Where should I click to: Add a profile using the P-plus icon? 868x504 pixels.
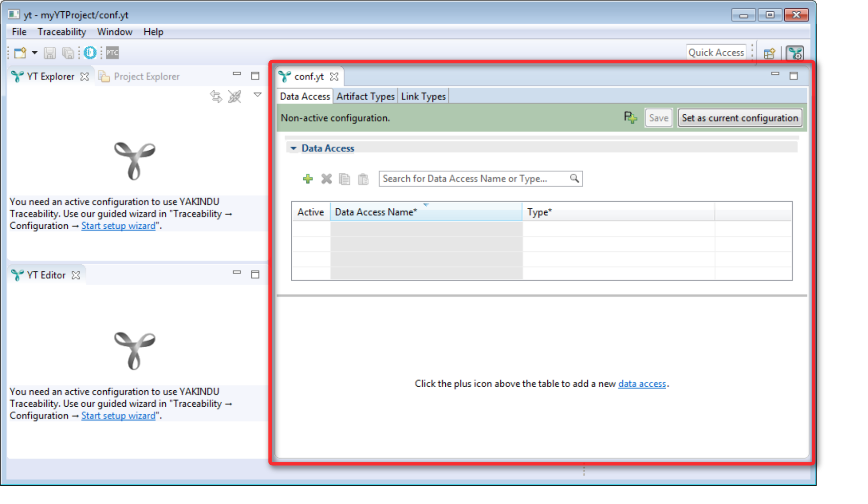630,118
